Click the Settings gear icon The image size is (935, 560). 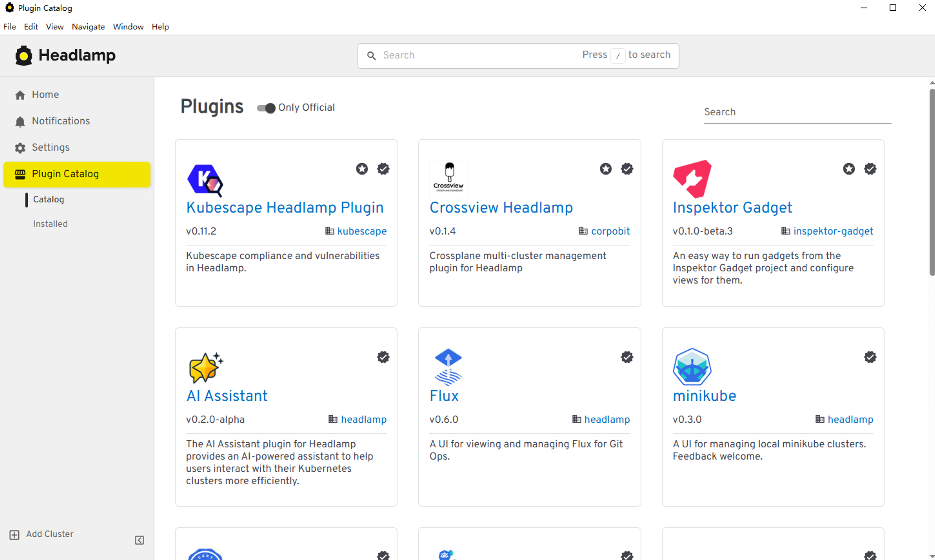(20, 147)
